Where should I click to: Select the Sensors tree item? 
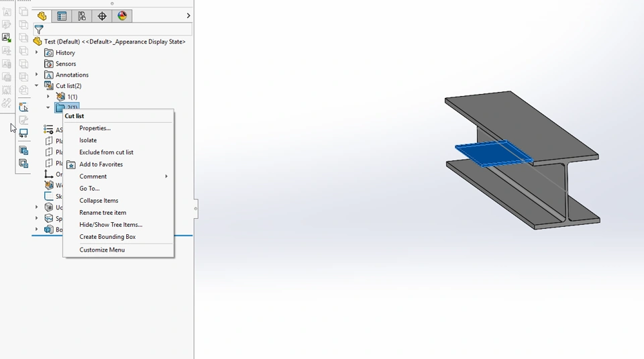[66, 64]
